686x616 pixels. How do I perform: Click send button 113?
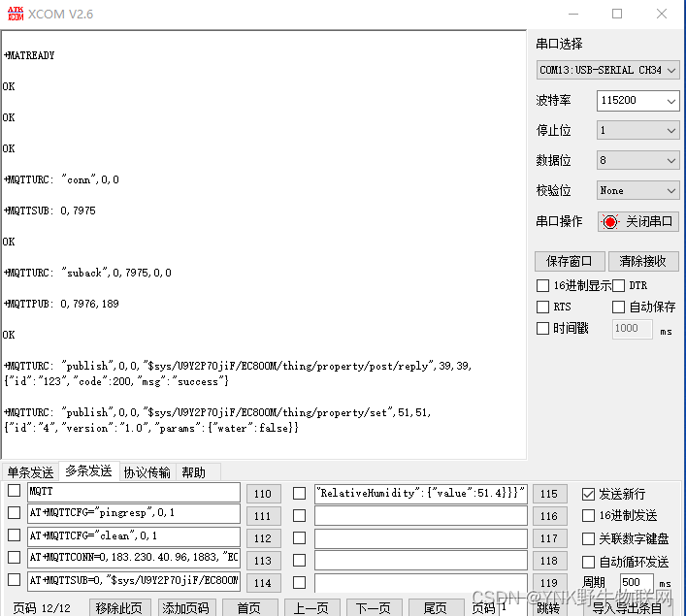pos(263,561)
